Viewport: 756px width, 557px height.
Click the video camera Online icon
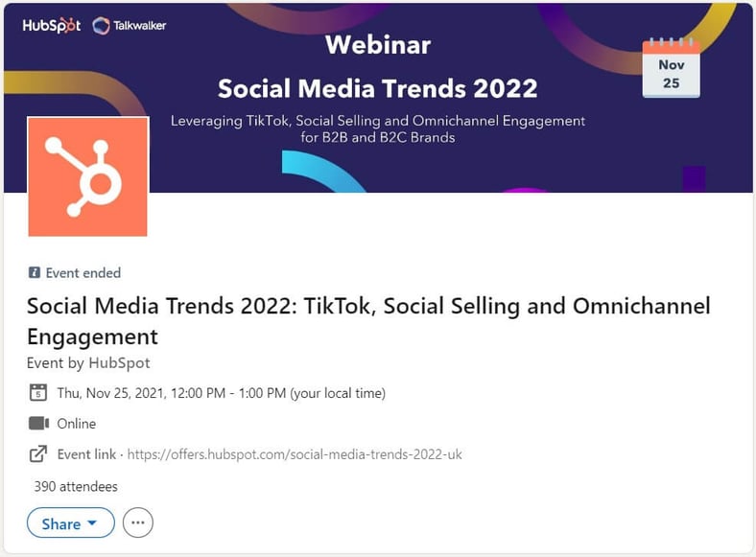pos(38,424)
